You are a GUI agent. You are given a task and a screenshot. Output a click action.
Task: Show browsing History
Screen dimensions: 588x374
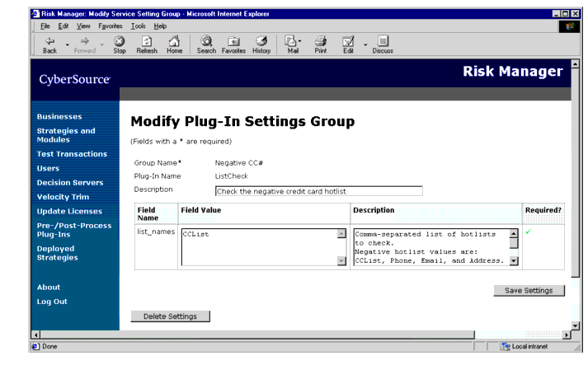coord(261,44)
